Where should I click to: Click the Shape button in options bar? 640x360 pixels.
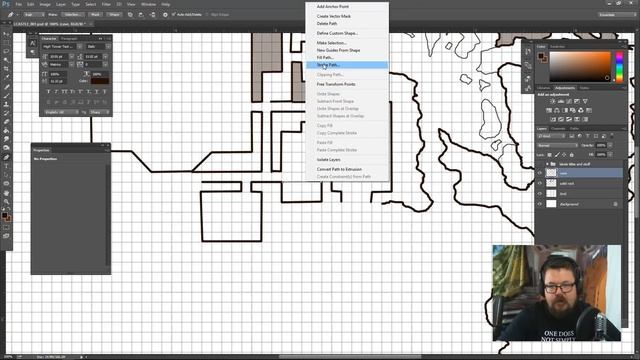pyautogui.click(x=114, y=15)
